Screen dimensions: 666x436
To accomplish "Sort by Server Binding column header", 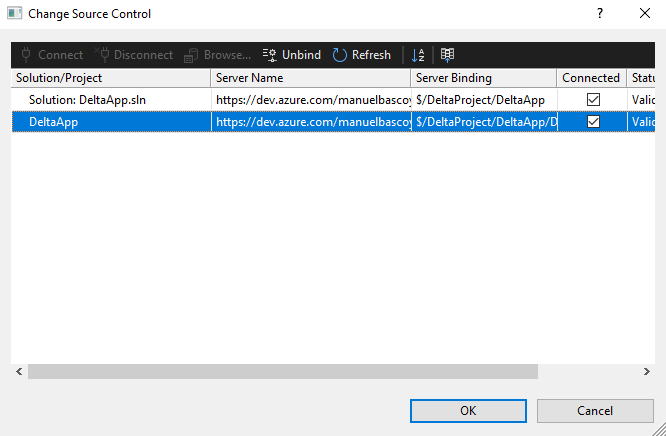I will 483,78.
